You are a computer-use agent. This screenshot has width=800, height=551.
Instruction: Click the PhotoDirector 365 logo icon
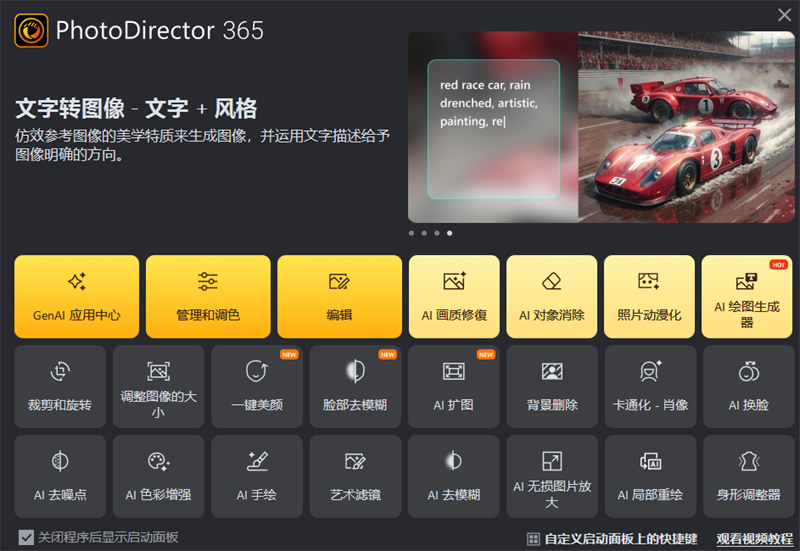[x=32, y=31]
